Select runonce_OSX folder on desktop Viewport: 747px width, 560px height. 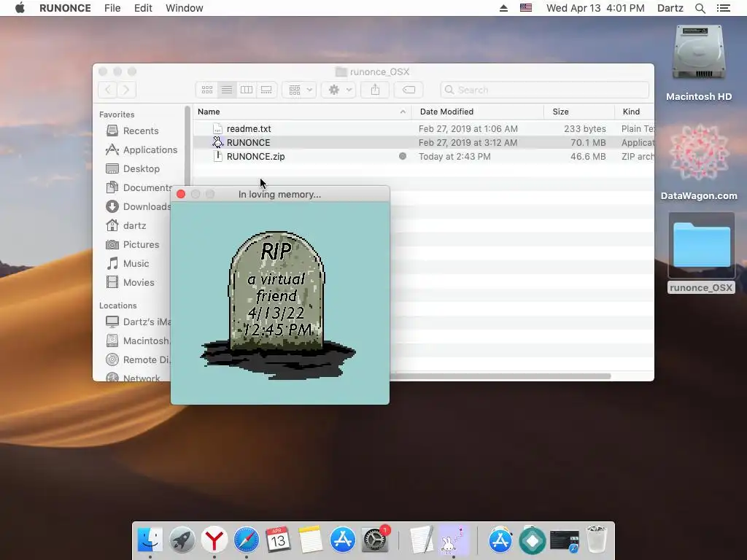tap(701, 253)
